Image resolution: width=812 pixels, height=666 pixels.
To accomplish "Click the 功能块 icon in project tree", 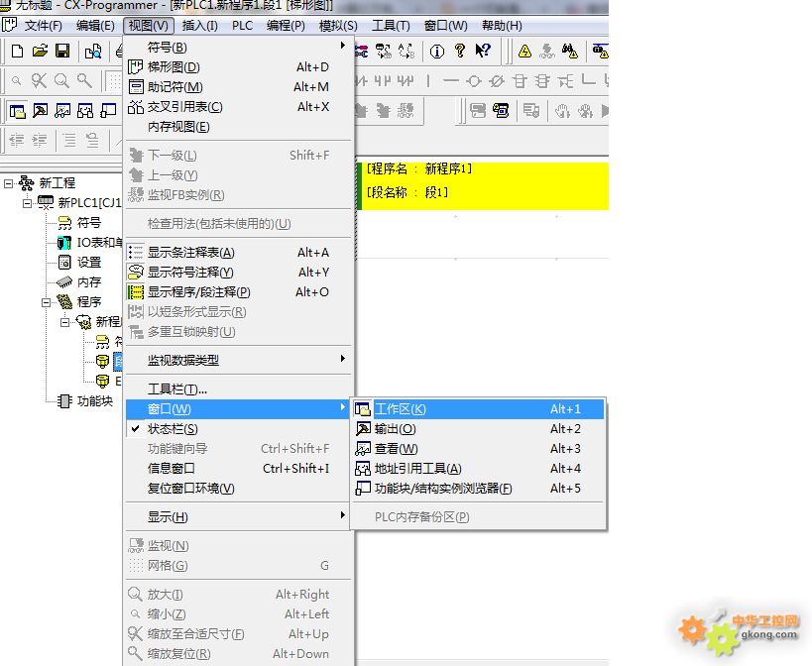I will click(64, 401).
